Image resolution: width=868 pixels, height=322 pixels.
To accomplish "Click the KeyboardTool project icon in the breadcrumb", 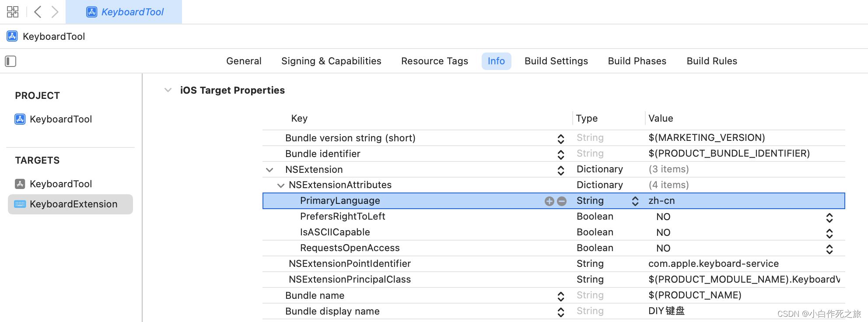I will click(12, 36).
